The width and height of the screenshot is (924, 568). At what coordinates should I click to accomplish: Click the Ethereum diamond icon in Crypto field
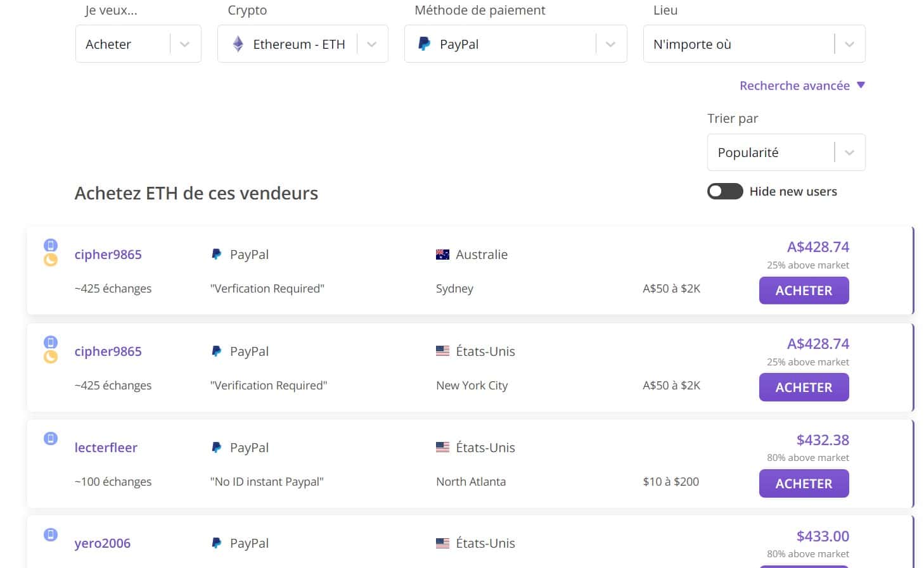click(238, 44)
